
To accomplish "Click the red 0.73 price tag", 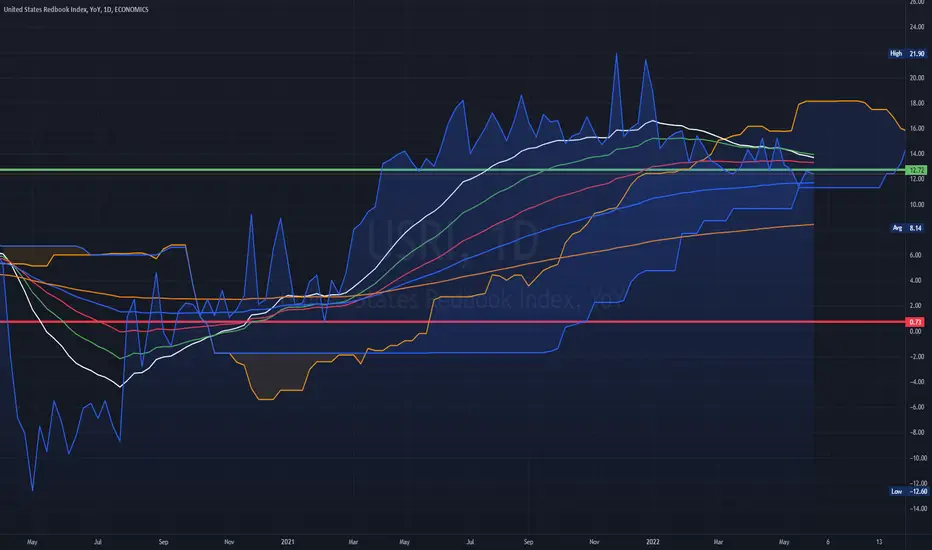I will (x=916, y=322).
